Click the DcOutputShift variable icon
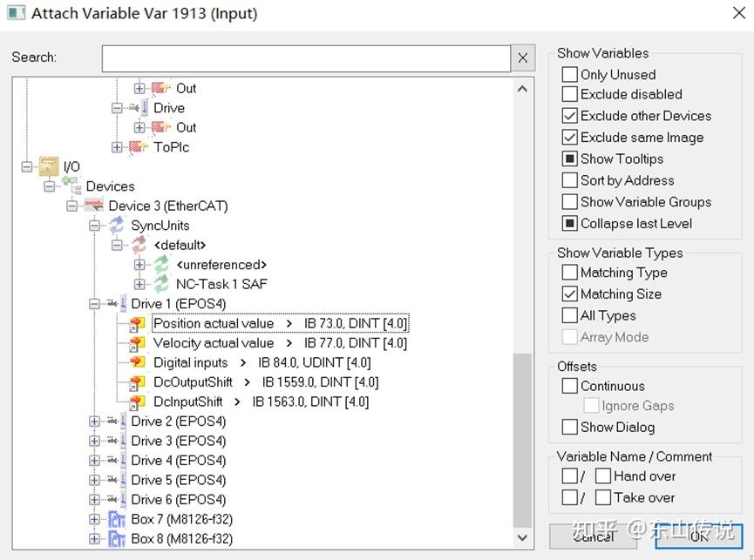 click(138, 382)
